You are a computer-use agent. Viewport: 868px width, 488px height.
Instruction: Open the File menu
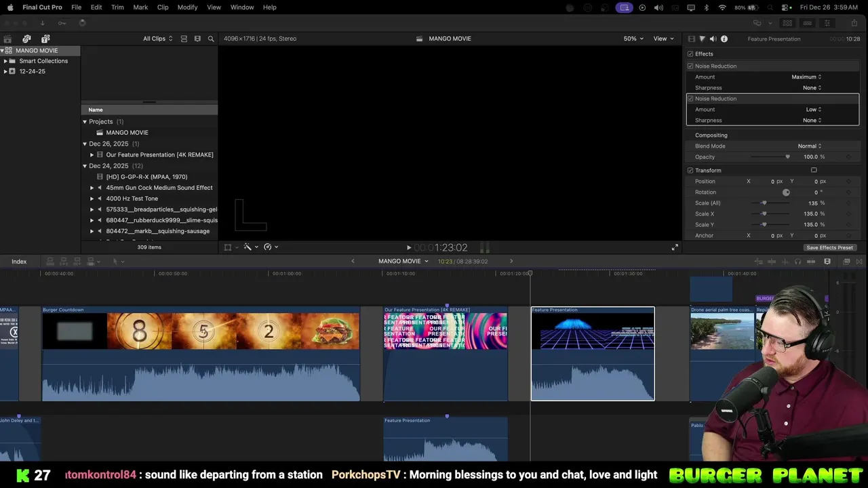77,7
